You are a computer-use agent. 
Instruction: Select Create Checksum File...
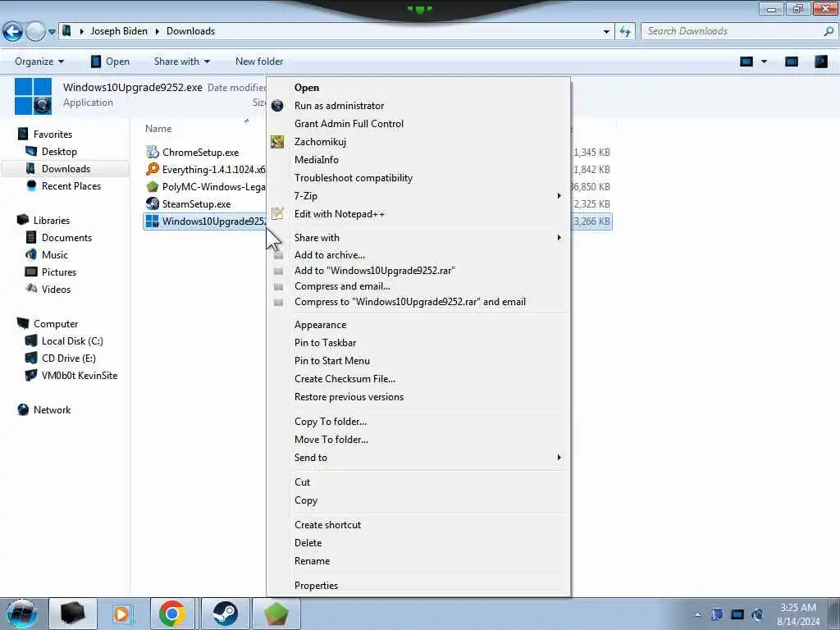[x=345, y=379]
